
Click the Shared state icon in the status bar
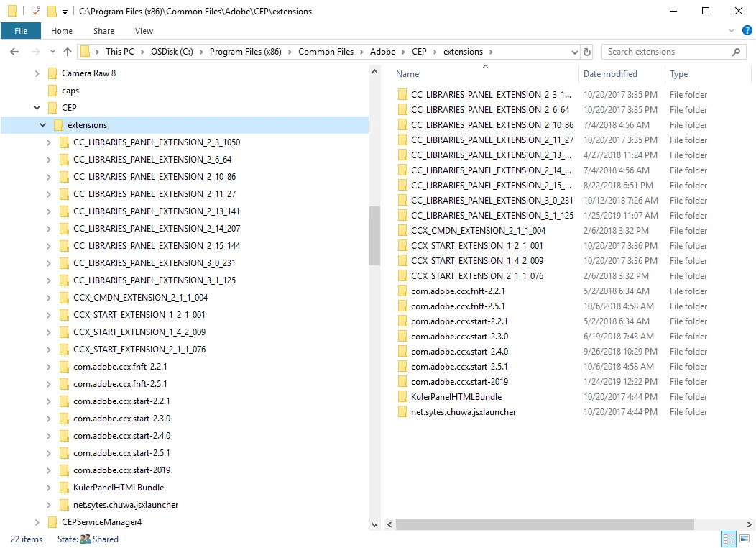(86, 539)
